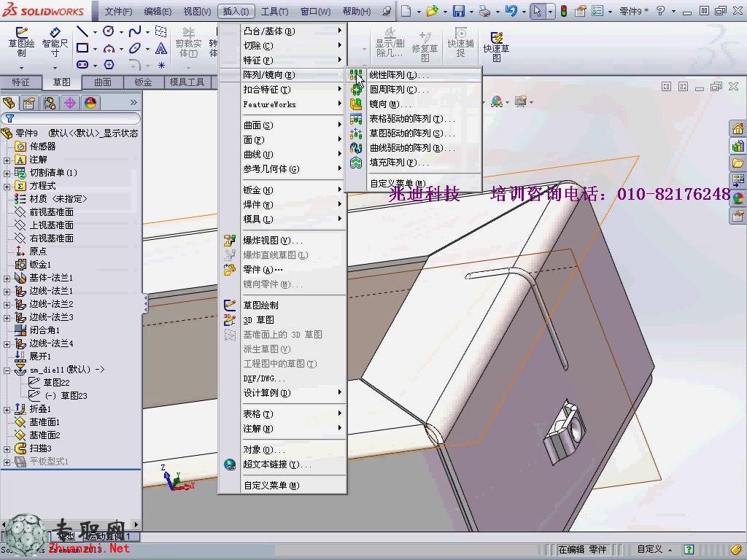This screenshot has height=560, width=747.
Task: Switch to the 模具工具 command tab
Action: pos(187,82)
